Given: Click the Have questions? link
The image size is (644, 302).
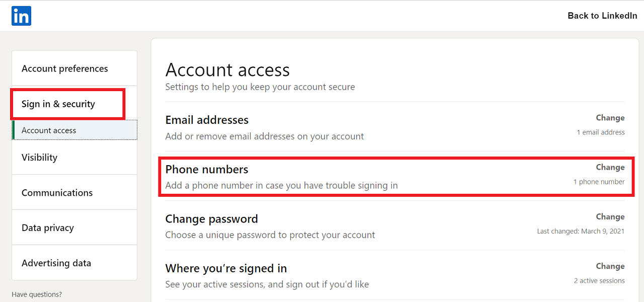Looking at the screenshot, I should [37, 294].
